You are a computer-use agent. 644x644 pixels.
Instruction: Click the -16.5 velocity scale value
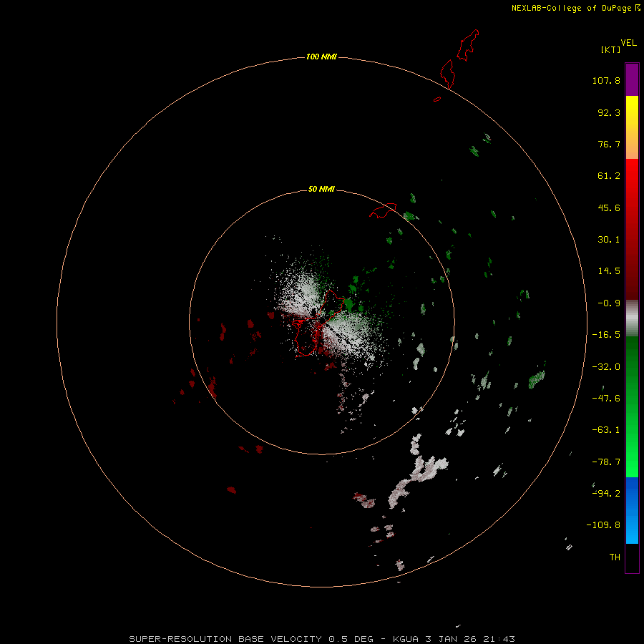[x=606, y=335]
